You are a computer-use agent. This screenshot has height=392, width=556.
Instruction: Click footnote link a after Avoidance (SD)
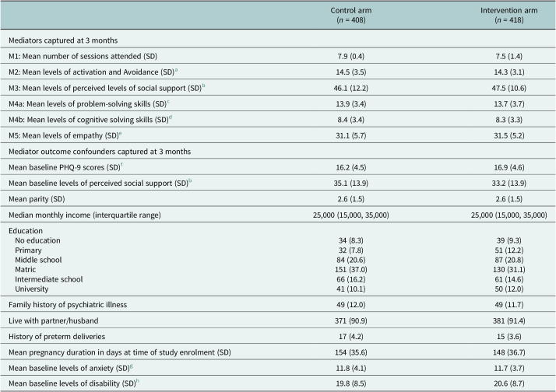(176, 70)
